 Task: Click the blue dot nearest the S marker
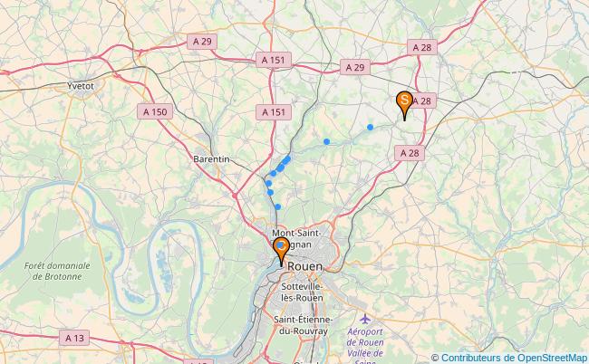pos(370,127)
